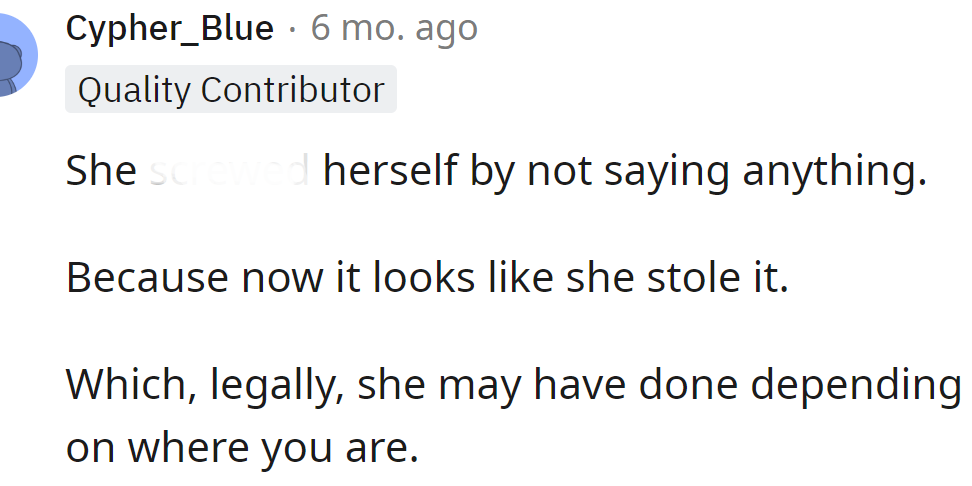972x486 pixels.
Task: Click the dot separator beside the username
Action: tap(291, 29)
